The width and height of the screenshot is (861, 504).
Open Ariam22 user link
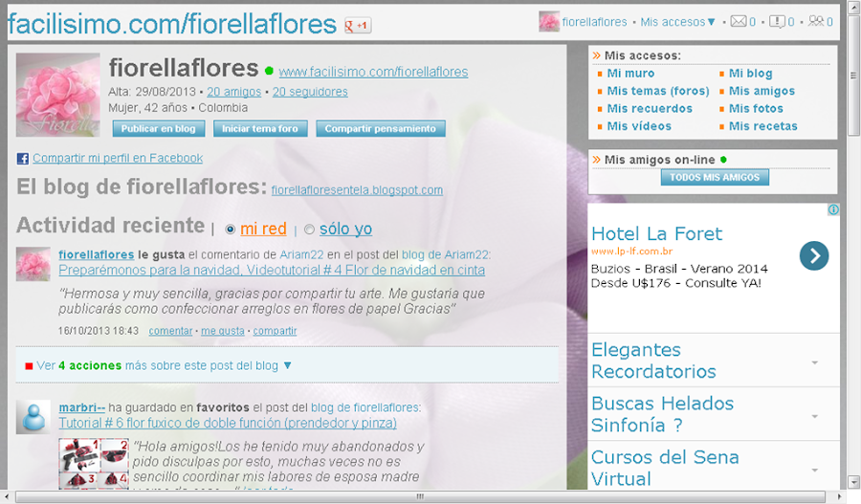click(301, 254)
